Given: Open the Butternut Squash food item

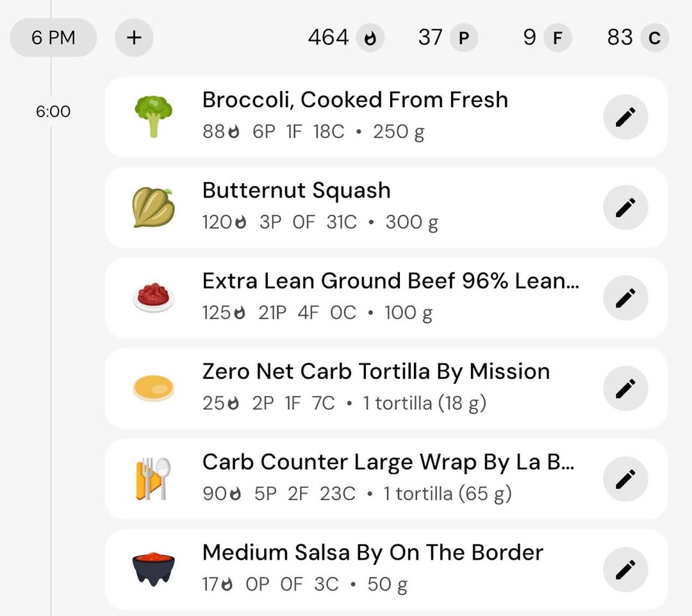Looking at the screenshot, I should coord(386,208).
